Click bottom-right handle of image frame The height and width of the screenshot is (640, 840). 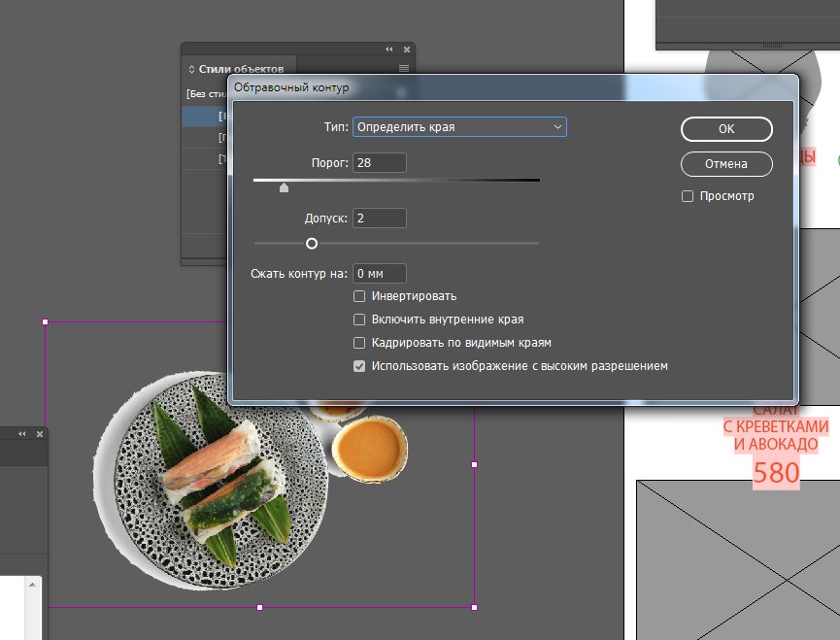point(474,607)
